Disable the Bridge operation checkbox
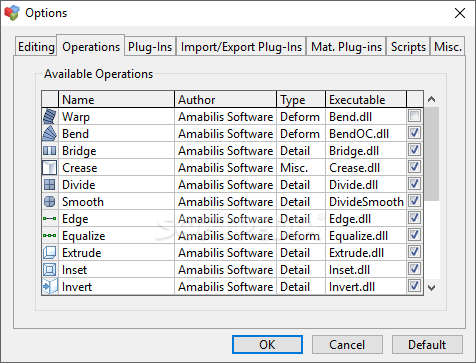The image size is (476, 363). [x=414, y=150]
